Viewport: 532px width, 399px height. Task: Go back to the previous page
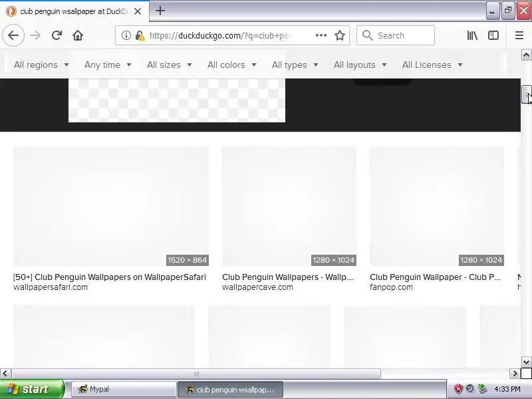[x=13, y=35]
